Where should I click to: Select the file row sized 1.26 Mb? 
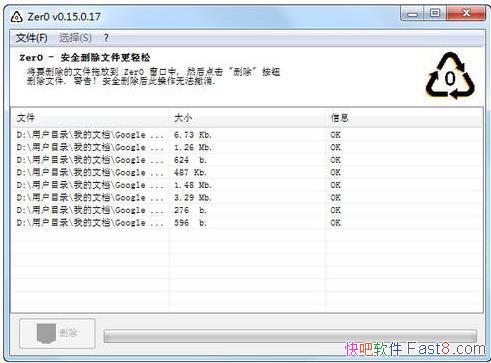247,147
